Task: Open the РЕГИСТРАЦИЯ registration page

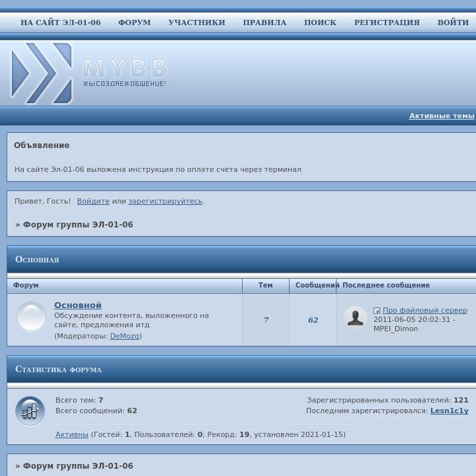Action: click(x=387, y=22)
